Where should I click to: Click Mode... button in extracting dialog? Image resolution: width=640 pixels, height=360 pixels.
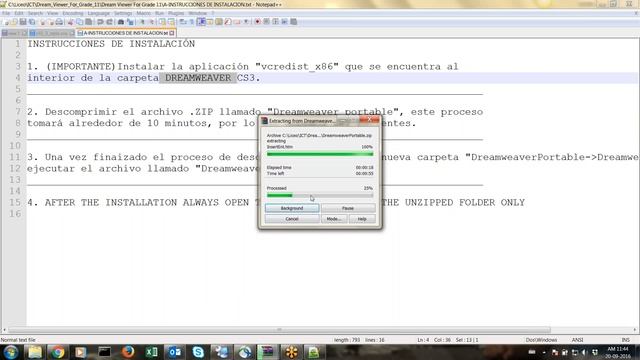pyautogui.click(x=333, y=219)
